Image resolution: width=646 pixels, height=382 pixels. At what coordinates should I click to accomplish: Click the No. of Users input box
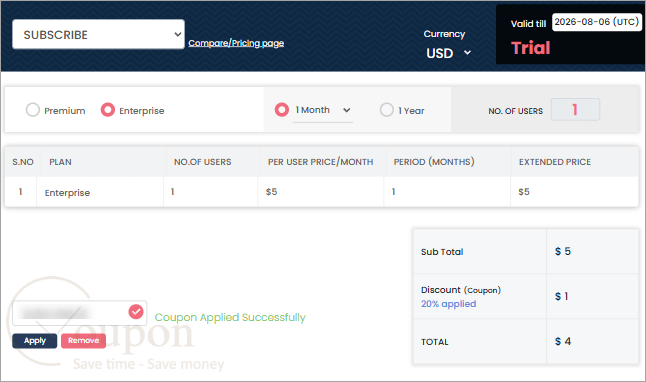(575, 110)
